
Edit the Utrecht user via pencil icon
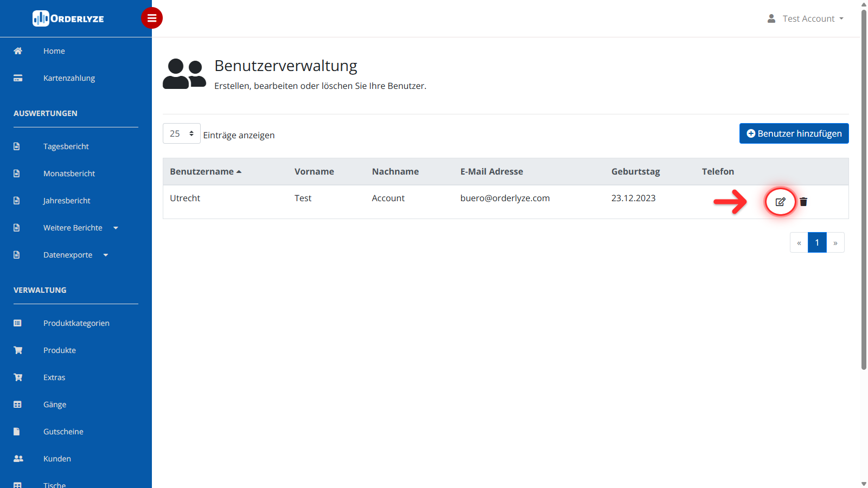780,202
